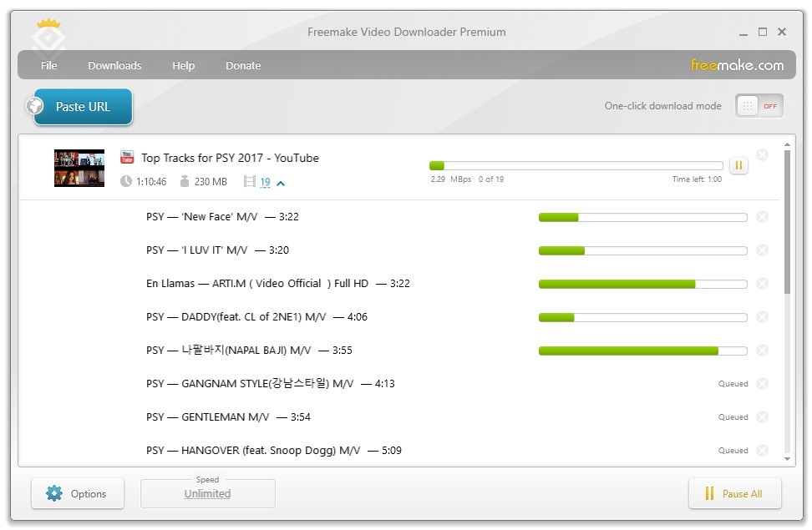Select PSY — GANGNAM STYLE M/V row

click(x=398, y=384)
